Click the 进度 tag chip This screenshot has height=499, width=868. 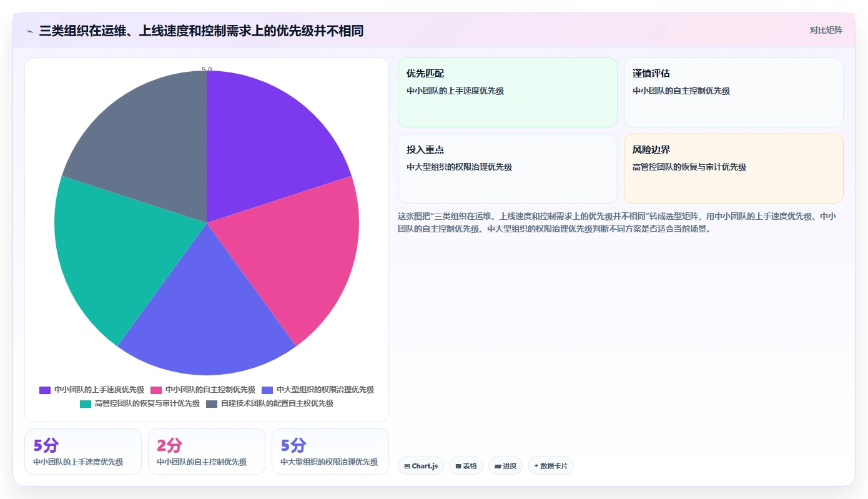tap(505, 466)
